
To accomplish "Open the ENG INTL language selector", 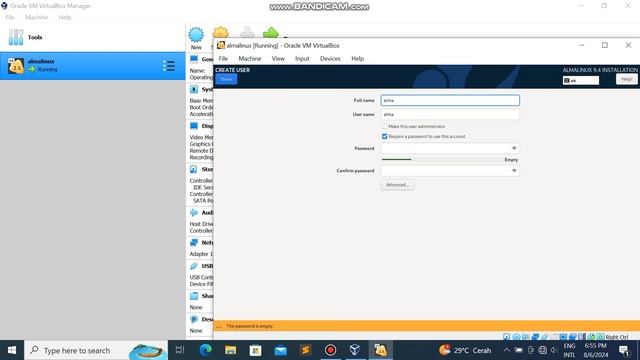I will pyautogui.click(x=569, y=350).
